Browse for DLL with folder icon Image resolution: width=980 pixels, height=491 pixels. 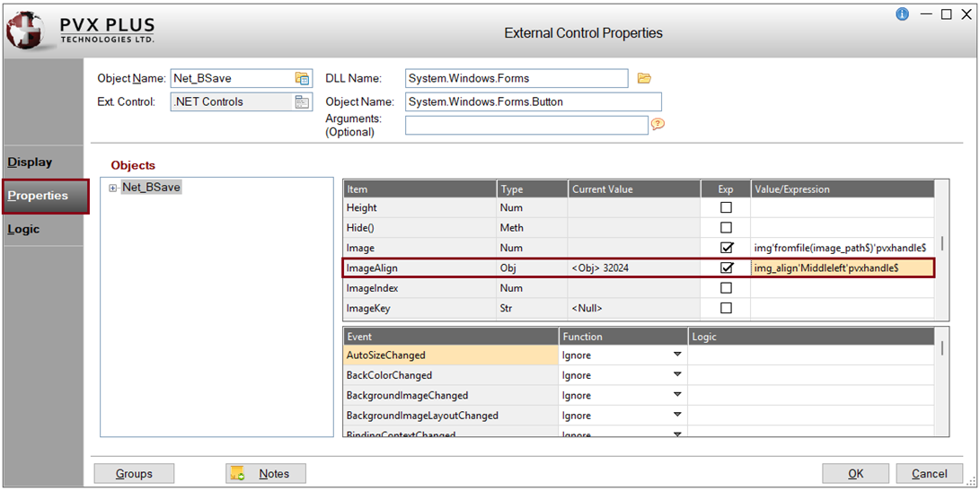(644, 79)
